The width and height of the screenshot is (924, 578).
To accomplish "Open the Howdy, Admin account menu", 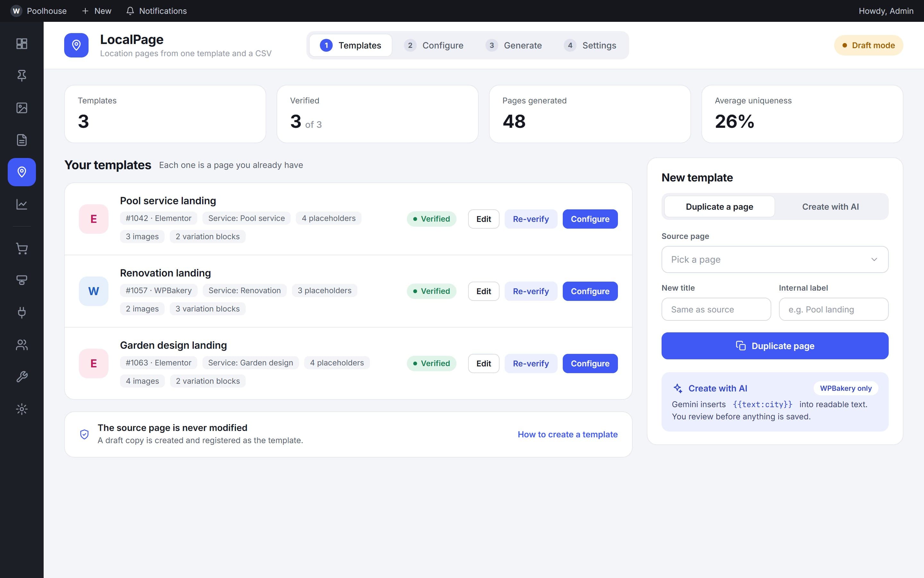I will coord(886,11).
